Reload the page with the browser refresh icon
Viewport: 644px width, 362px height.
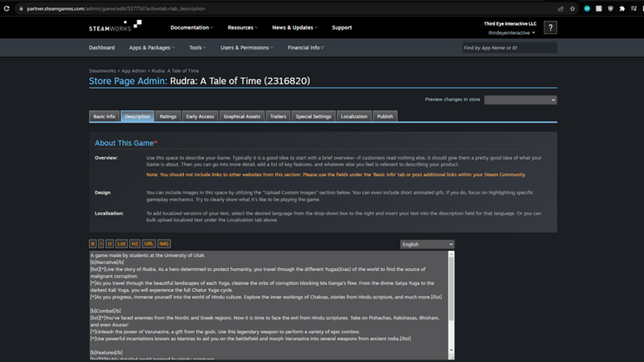point(7,9)
